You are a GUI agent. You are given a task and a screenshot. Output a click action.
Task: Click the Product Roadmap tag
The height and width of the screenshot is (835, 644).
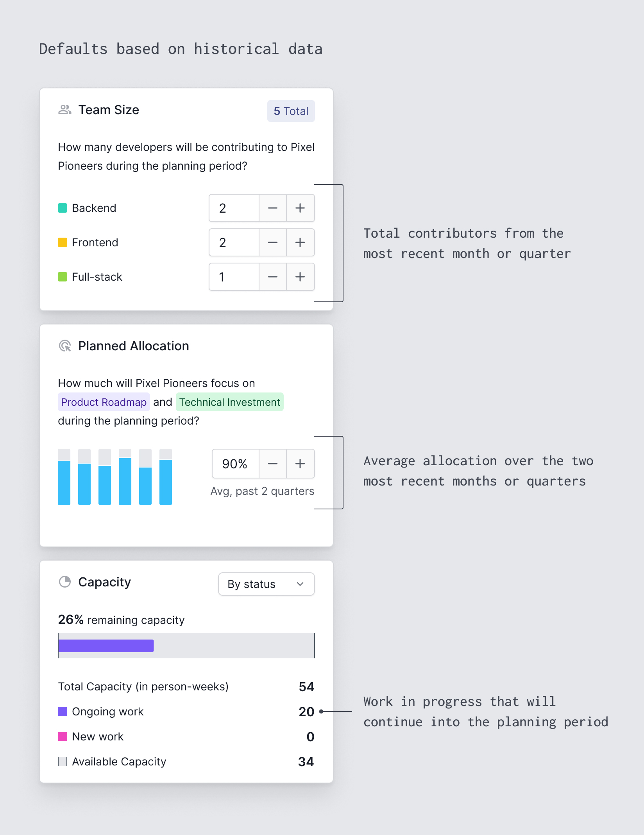(x=104, y=402)
